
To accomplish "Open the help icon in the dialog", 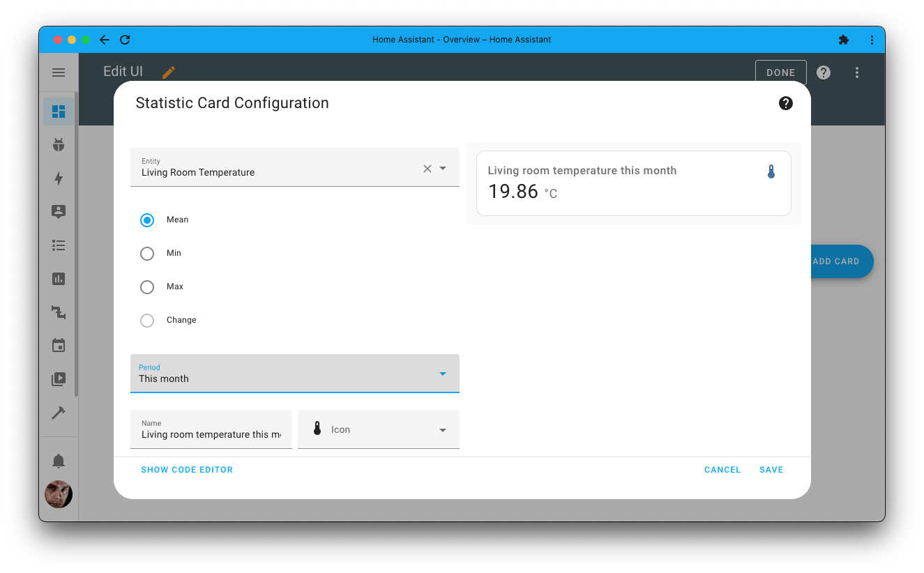I will point(786,103).
